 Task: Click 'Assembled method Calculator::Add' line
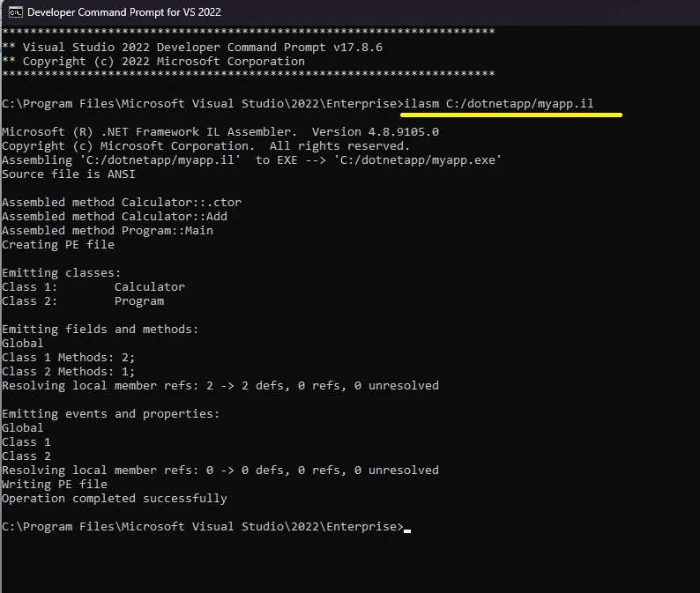click(115, 217)
